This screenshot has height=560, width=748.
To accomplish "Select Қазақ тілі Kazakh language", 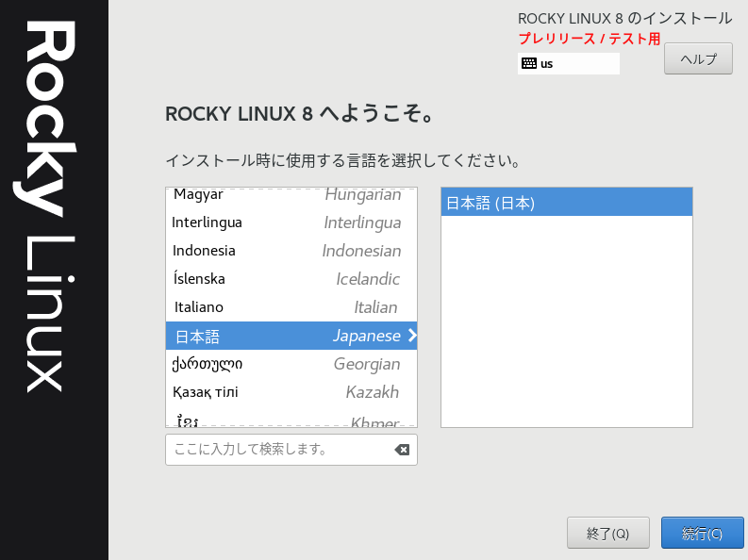I will click(291, 392).
